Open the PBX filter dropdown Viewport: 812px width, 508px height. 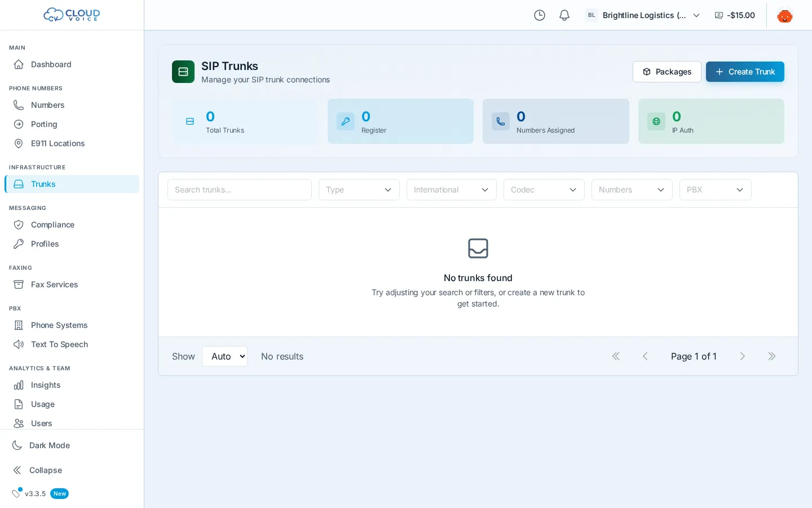tap(716, 190)
